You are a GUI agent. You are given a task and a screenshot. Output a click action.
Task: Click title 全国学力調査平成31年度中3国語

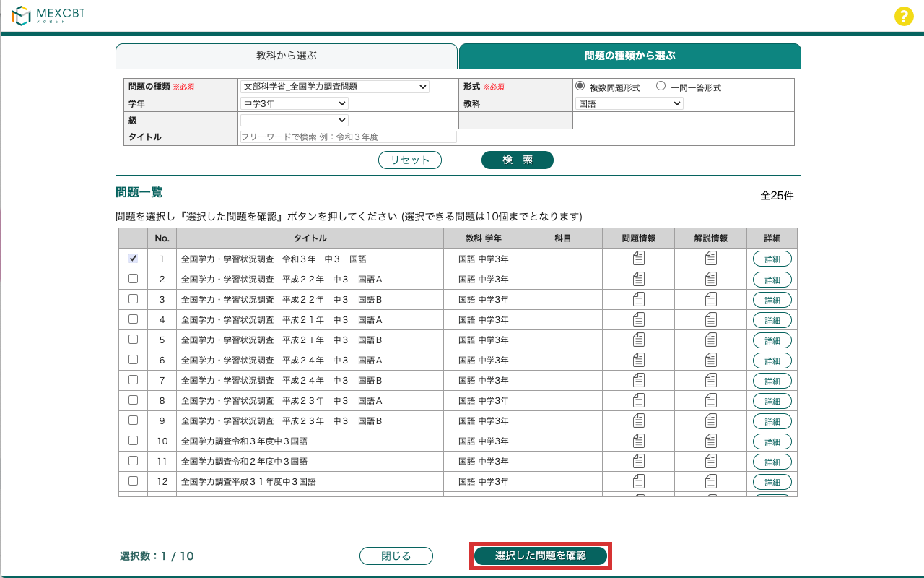[x=248, y=482]
